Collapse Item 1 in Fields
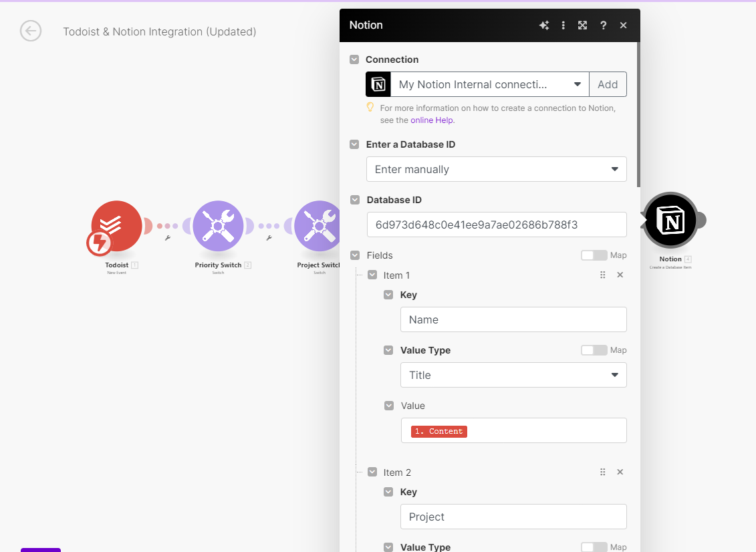 click(x=372, y=275)
